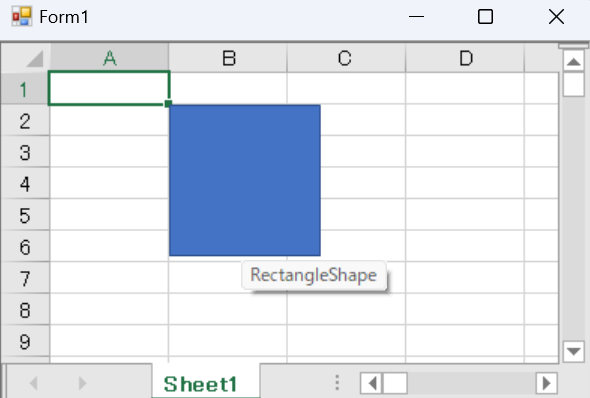This screenshot has width=590, height=398.
Task: Click the Form1 application icon
Action: click(21, 17)
